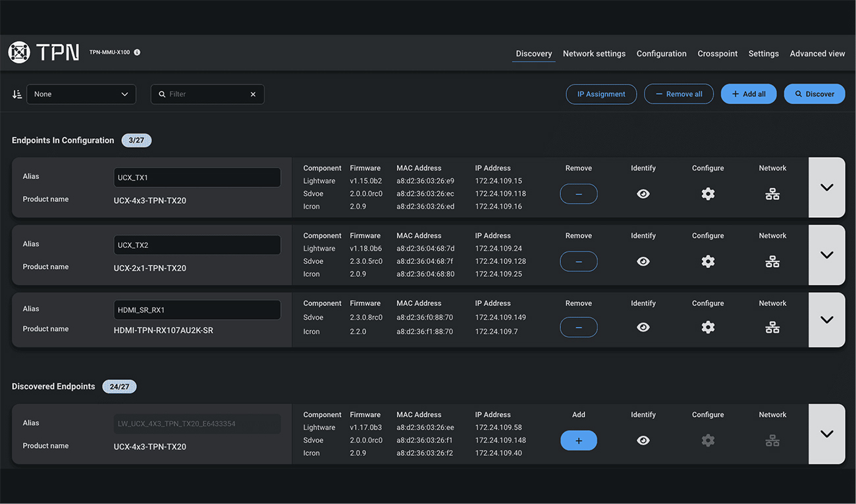
Task: Click the UCX_TX2 alias input field
Action: pos(197,245)
